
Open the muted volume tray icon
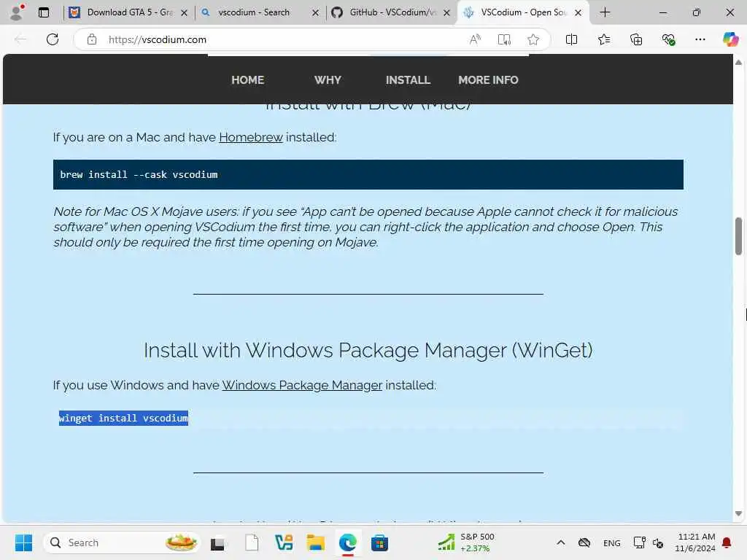point(658,542)
